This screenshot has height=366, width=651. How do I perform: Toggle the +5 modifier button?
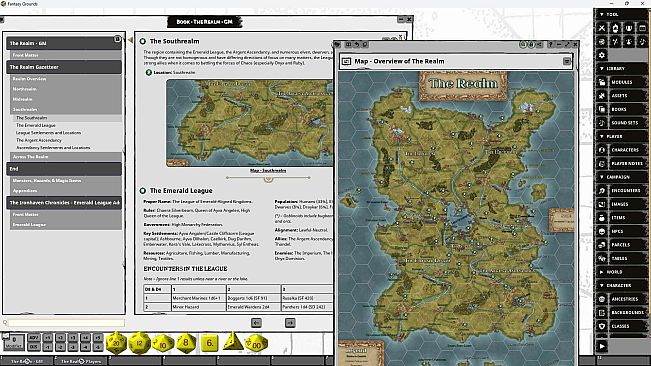pyautogui.click(x=98, y=338)
